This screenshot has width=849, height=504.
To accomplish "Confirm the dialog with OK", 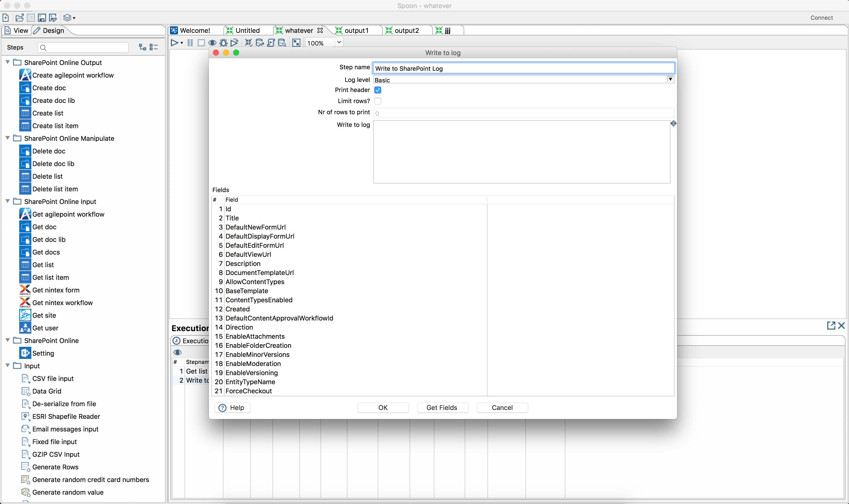I will coord(383,407).
